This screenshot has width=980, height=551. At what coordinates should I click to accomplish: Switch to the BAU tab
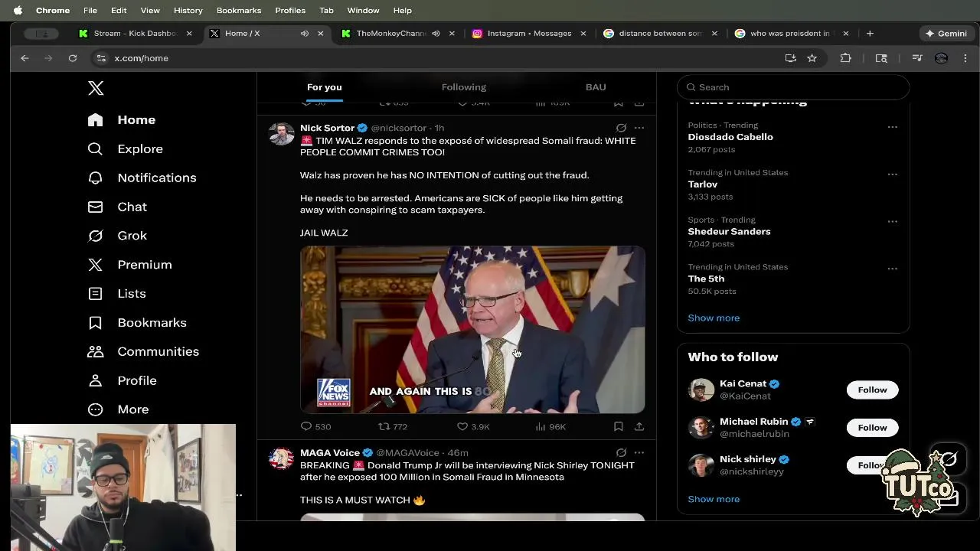tap(596, 87)
